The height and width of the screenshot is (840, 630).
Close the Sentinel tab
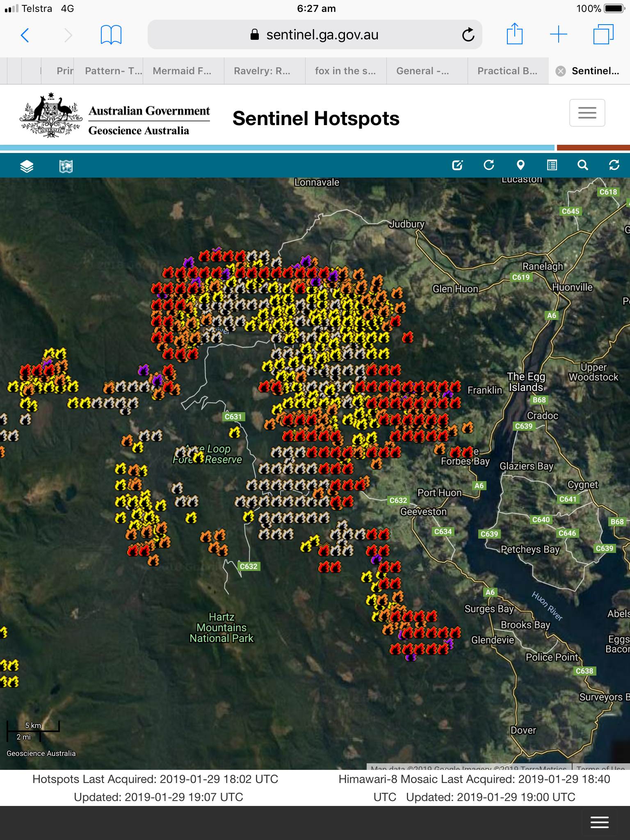pyautogui.click(x=560, y=71)
